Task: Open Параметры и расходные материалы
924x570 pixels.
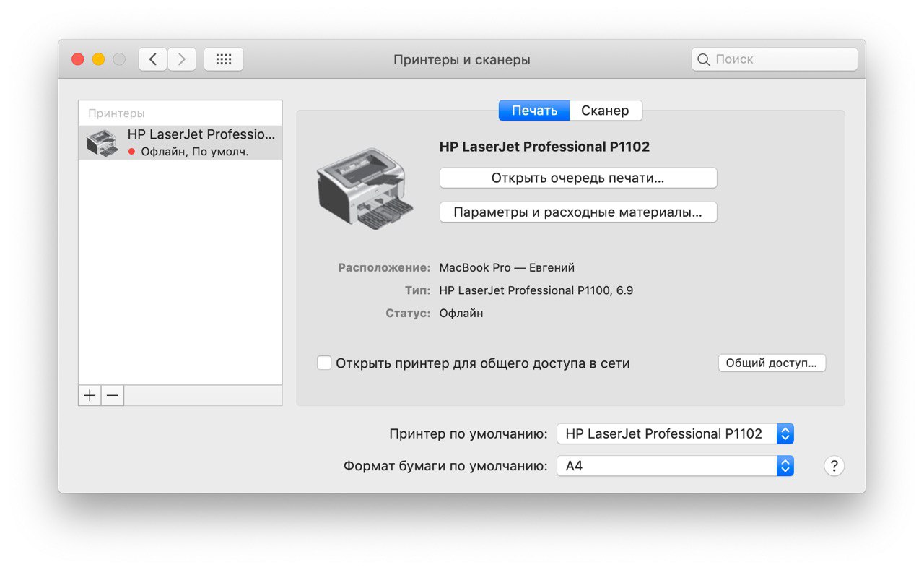Action: tap(578, 212)
